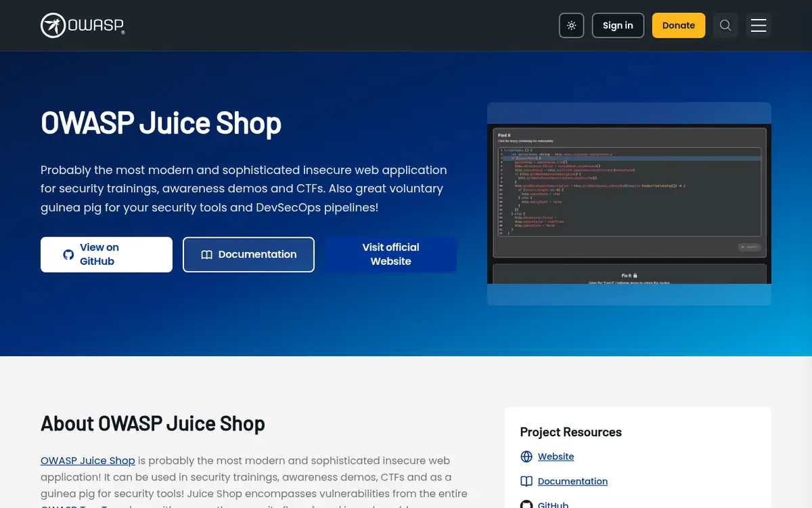This screenshot has width=812, height=508.
Task: Toggle the light/dark theme button
Action: (x=572, y=26)
